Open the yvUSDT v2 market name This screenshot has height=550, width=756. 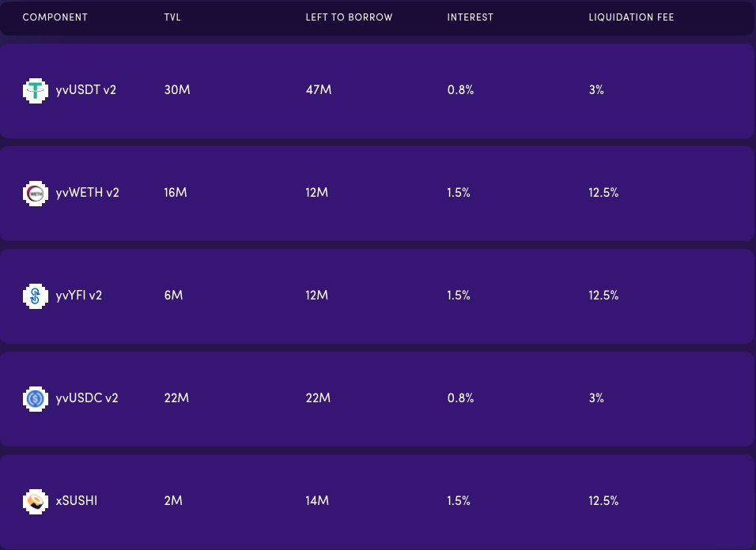tap(86, 90)
